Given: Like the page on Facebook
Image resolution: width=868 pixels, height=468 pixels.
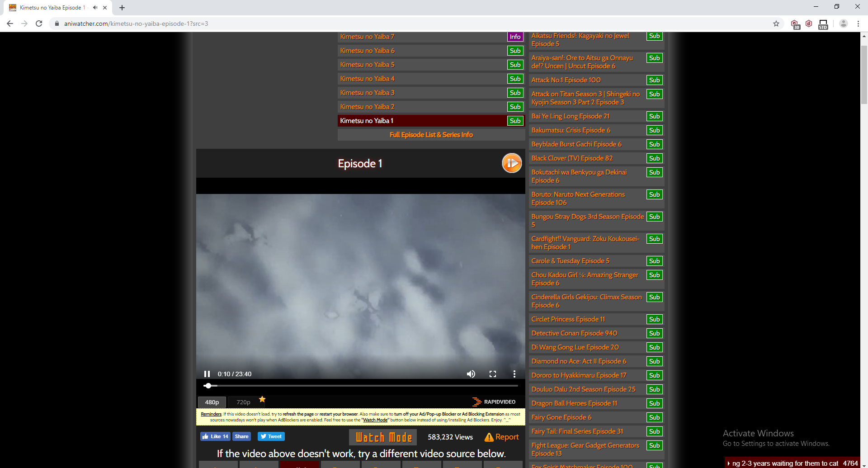Looking at the screenshot, I should tap(215, 436).
